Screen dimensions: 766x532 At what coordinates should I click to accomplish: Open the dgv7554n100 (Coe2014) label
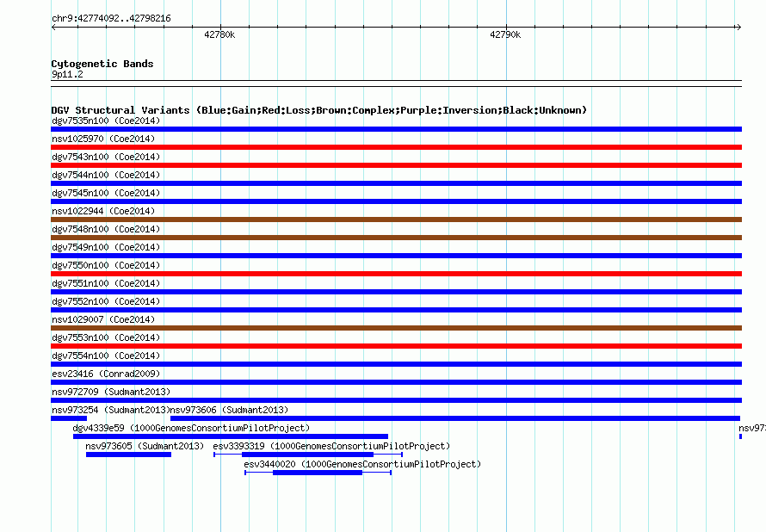click(x=106, y=356)
